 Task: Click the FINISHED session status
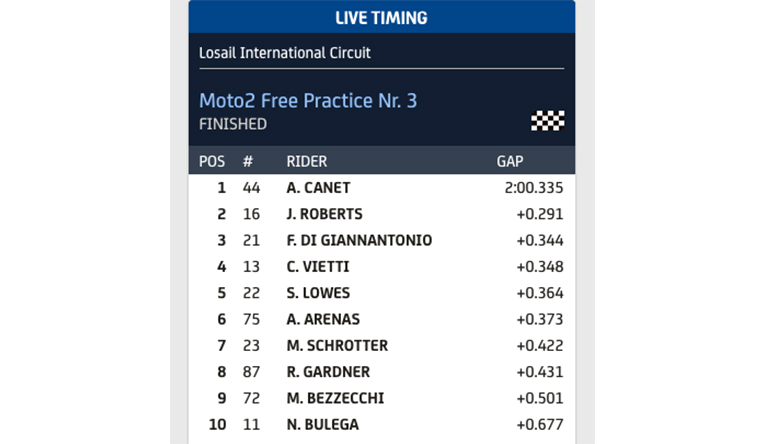click(x=233, y=125)
